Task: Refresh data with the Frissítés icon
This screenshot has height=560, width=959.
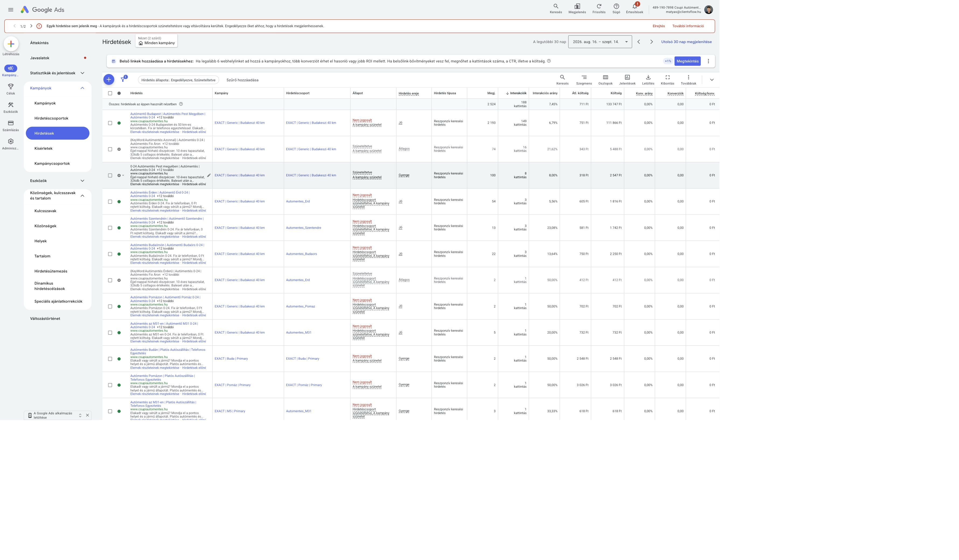Action: point(599,6)
